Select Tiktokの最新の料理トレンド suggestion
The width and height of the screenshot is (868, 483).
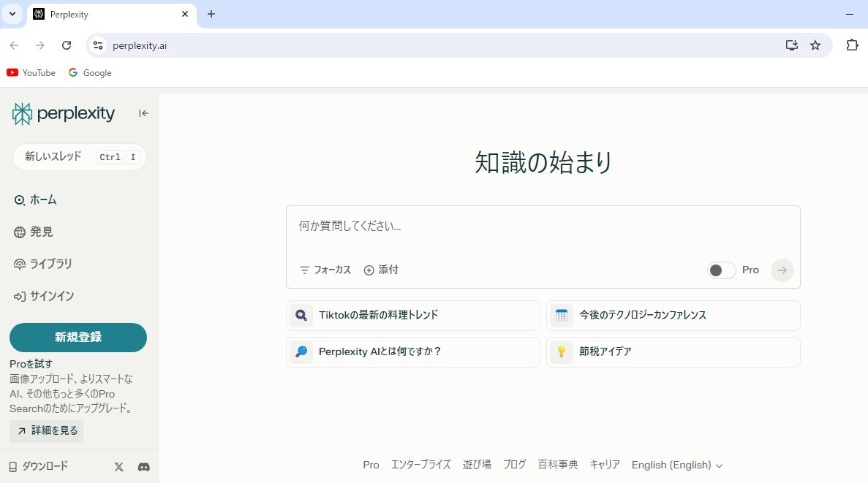(413, 316)
